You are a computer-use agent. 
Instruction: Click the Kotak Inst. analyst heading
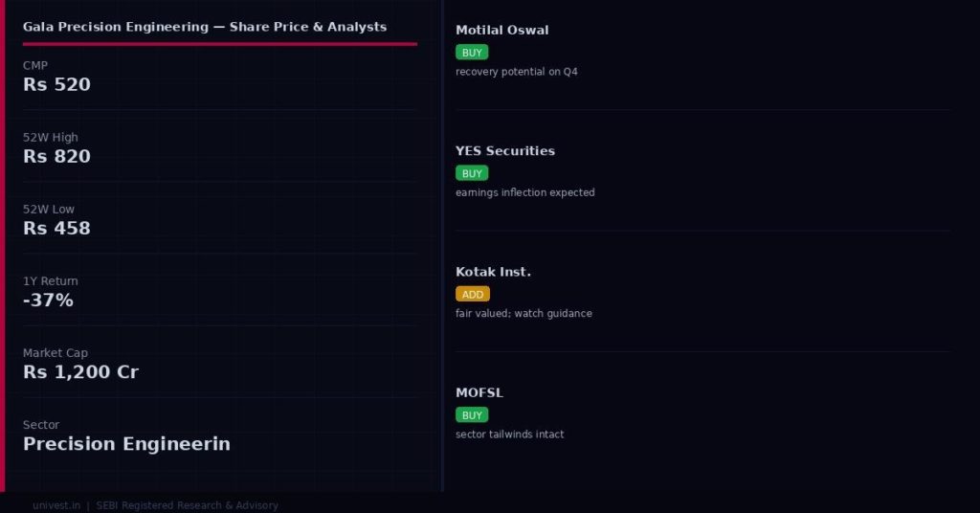(493, 272)
